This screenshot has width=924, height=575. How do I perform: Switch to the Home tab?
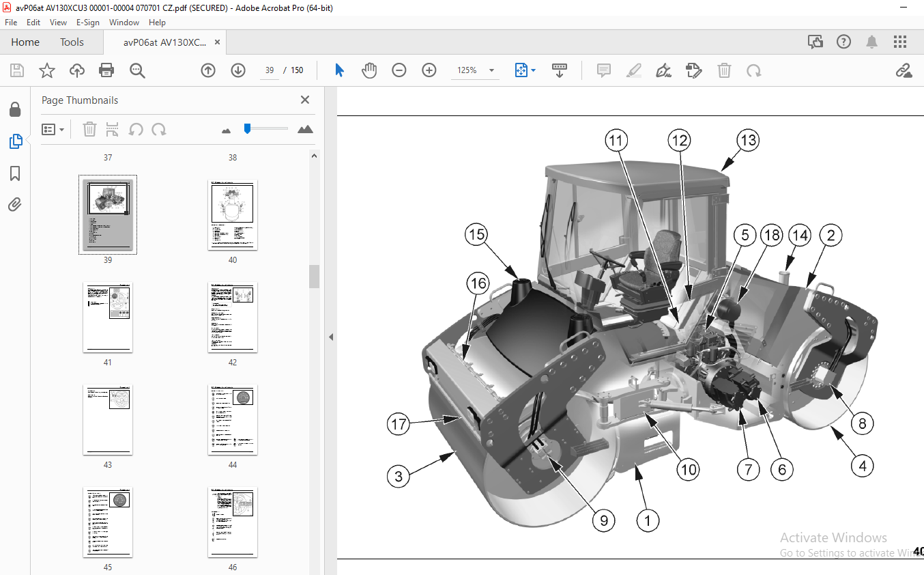[x=25, y=42]
